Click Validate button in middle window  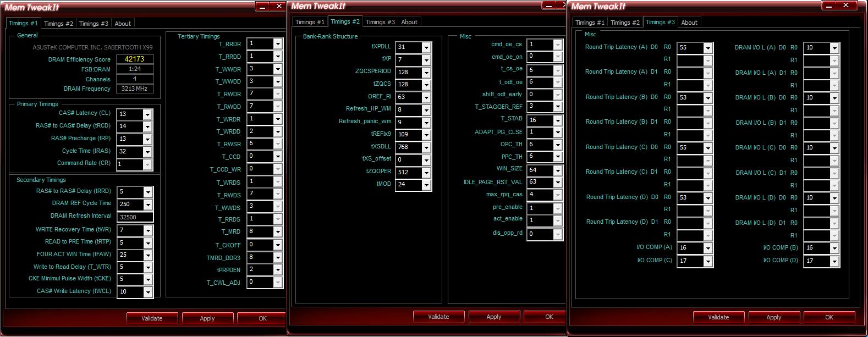click(438, 317)
